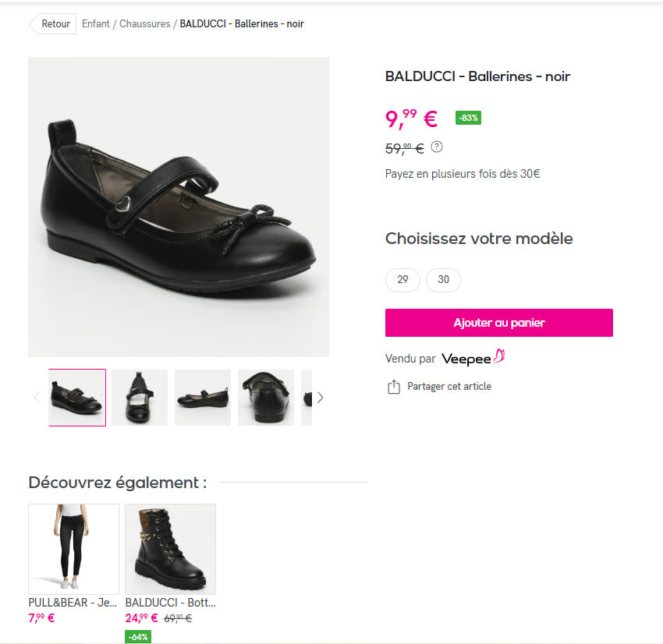Click the Veepee seller logo
This screenshot has height=644, width=663.
[473, 359]
